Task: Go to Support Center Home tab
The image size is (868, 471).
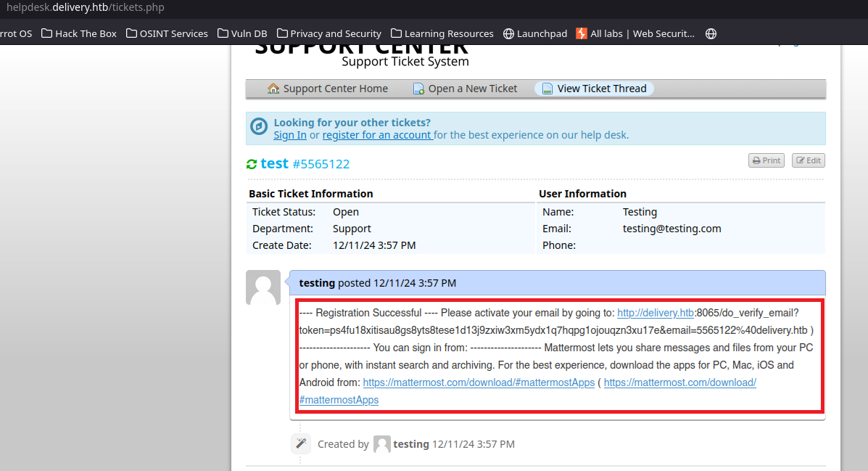Action: pos(328,89)
